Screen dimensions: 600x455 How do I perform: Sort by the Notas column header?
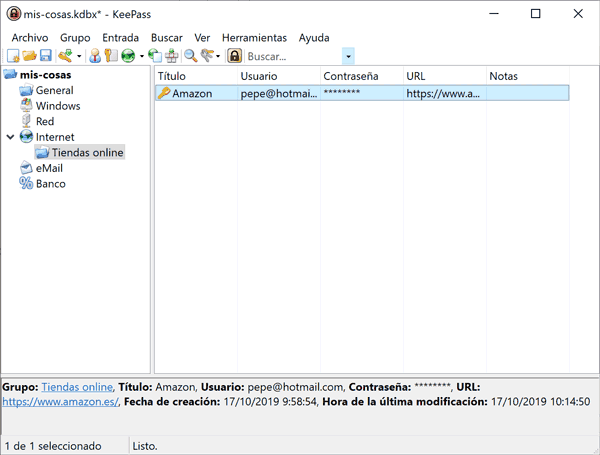[x=528, y=76]
